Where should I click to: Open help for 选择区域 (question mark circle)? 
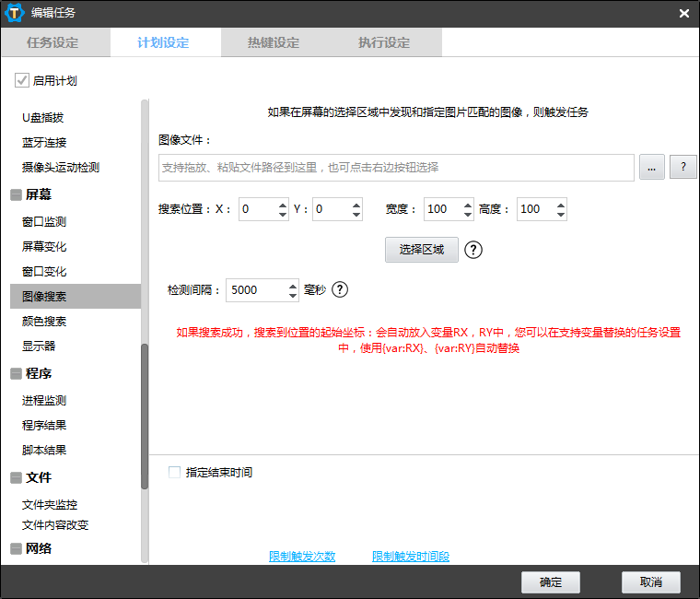(x=473, y=250)
